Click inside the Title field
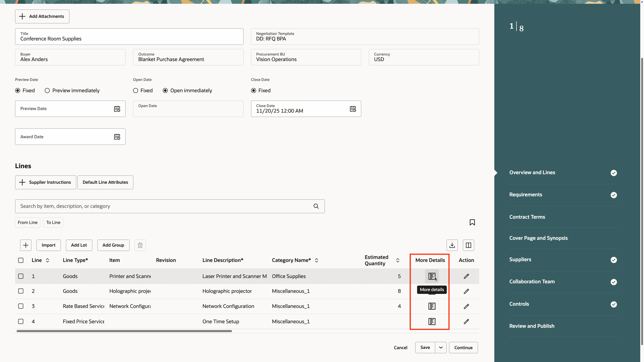Image resolution: width=644 pixels, height=362 pixels. (129, 38)
